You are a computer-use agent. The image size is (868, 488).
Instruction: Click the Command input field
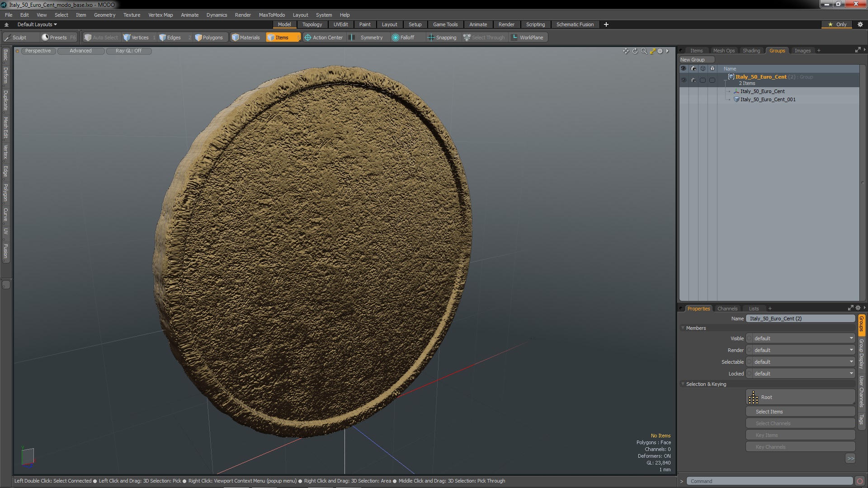(x=769, y=481)
